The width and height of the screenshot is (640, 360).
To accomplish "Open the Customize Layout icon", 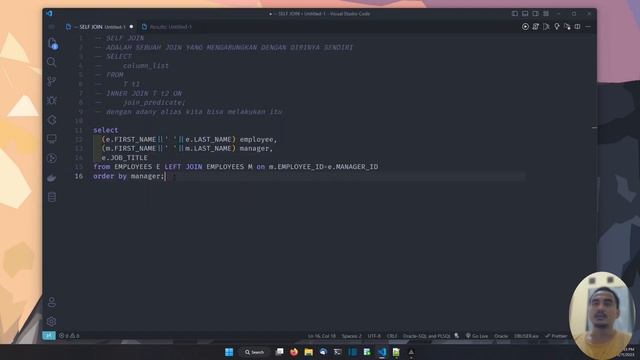I will click(546, 13).
